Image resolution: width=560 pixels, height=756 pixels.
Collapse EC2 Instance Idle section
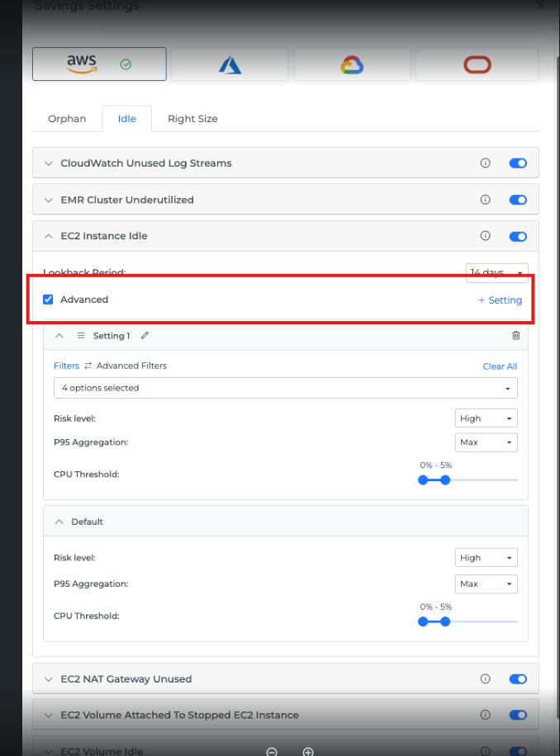(48, 236)
